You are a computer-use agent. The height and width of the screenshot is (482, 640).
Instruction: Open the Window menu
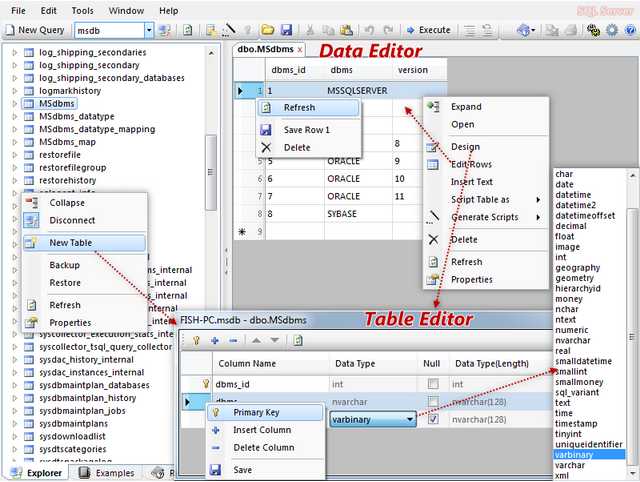pyautogui.click(x=126, y=11)
